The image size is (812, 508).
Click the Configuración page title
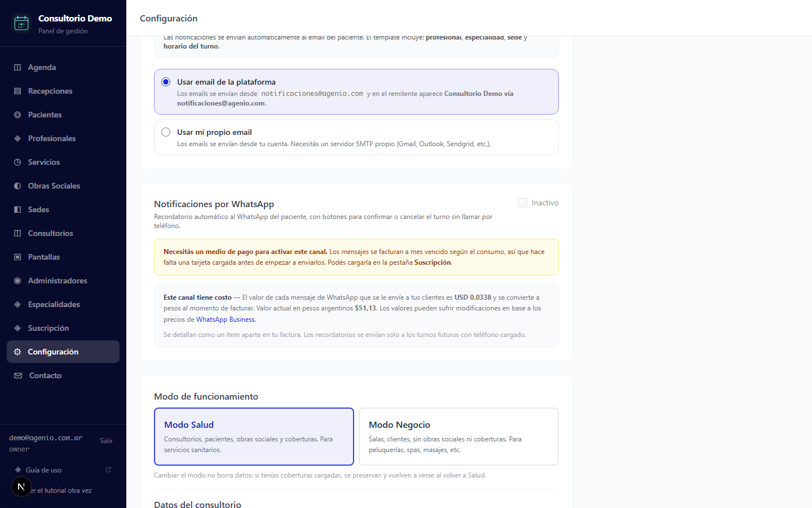pyautogui.click(x=169, y=19)
